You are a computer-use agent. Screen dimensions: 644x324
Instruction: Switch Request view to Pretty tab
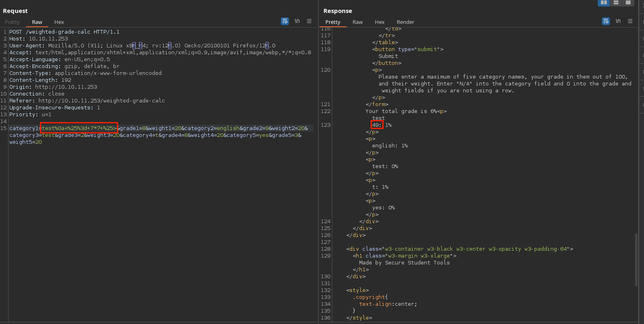point(12,22)
